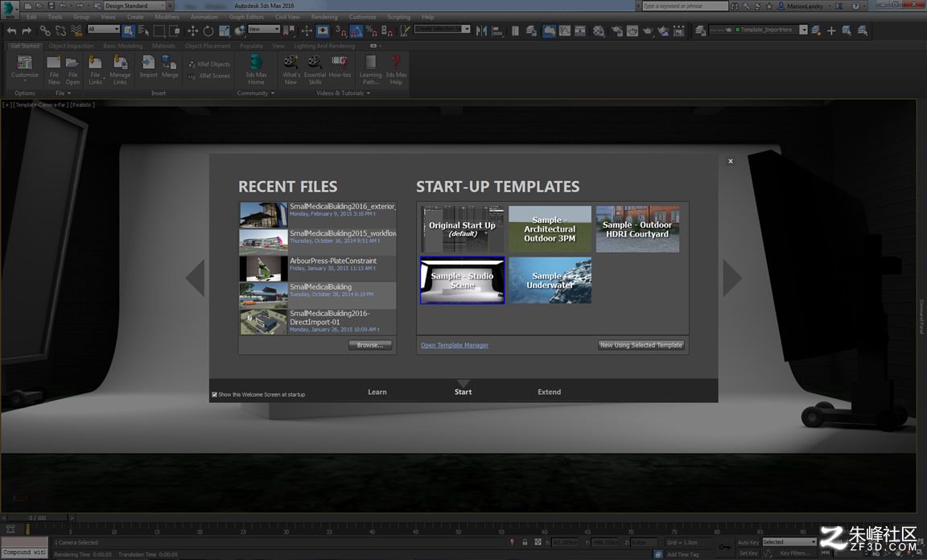Switch to the Lighting And Rendering ribbon tab
Screen dimensions: 927x560
324,46
